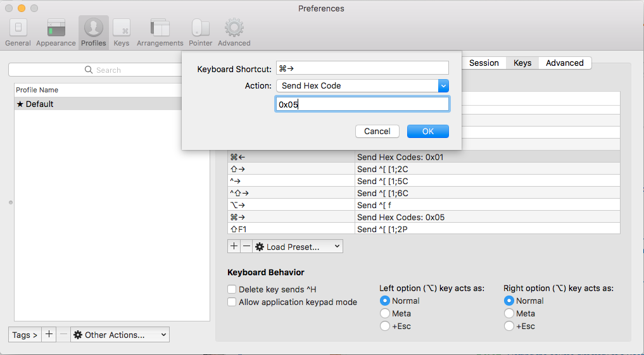The image size is (644, 355).
Task: Set left option key to +Esc
Action: pyautogui.click(x=385, y=327)
